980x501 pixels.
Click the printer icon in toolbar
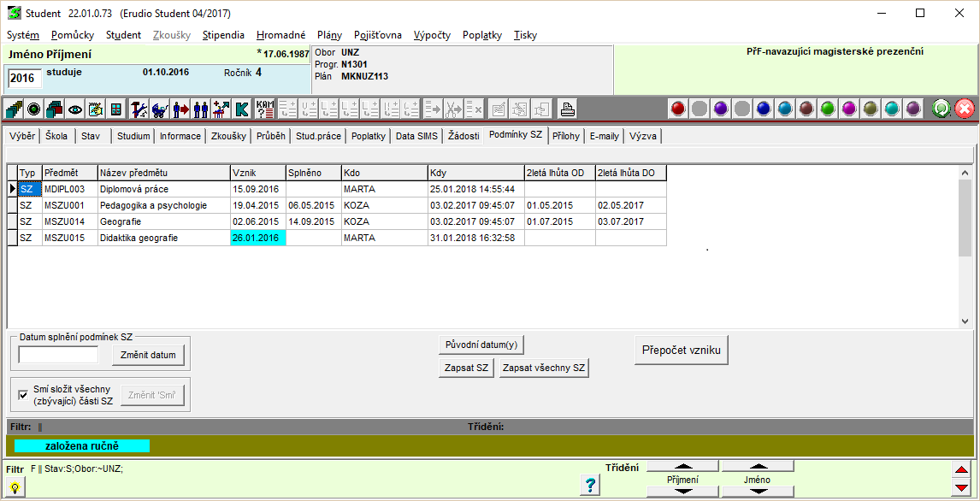click(568, 109)
